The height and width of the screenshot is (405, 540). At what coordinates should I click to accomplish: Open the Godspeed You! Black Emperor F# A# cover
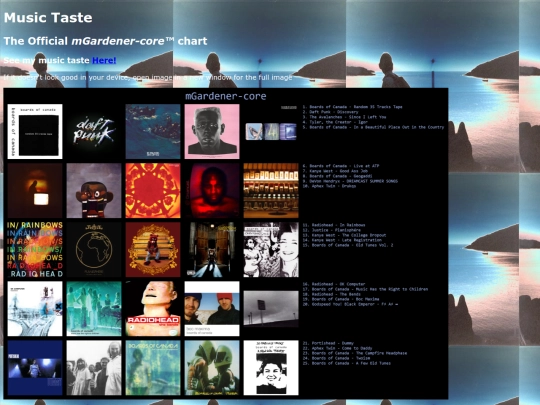pyautogui.click(x=271, y=309)
